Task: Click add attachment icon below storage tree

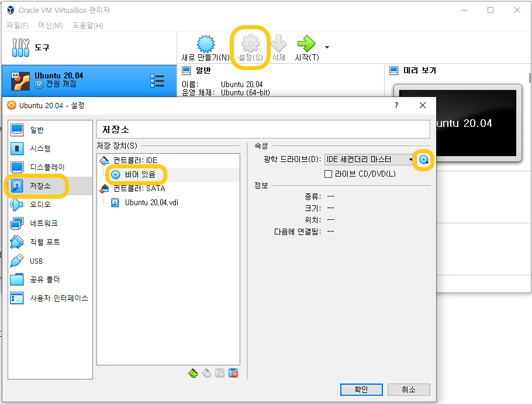Action: tap(219, 374)
